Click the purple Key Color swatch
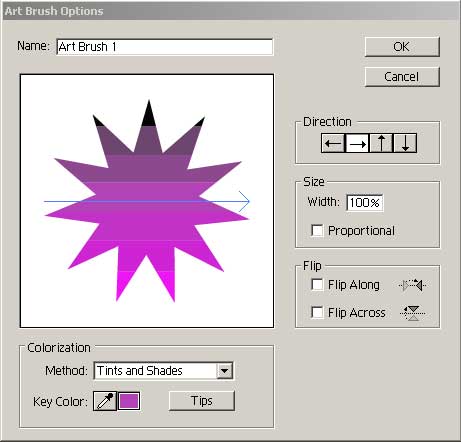The image size is (461, 442). (x=129, y=401)
